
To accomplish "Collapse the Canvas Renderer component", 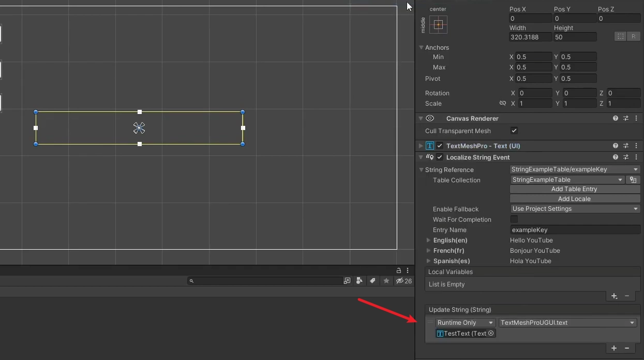I will [421, 119].
